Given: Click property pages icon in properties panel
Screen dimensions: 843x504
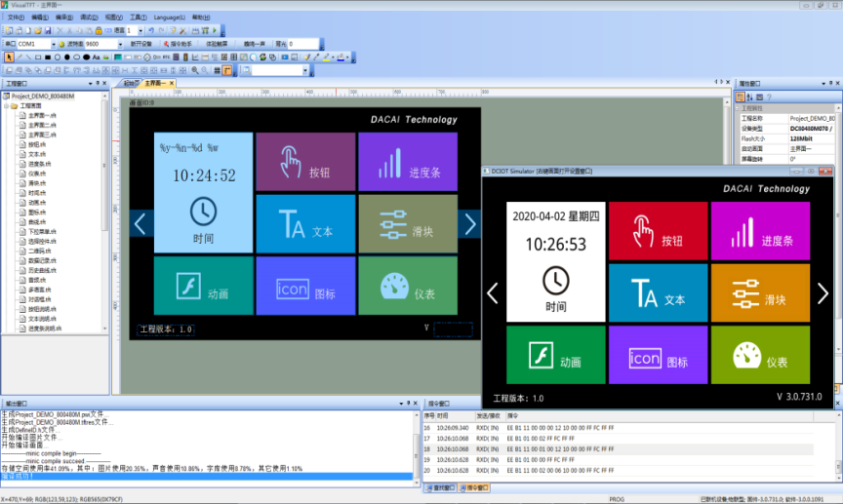Looking at the screenshot, I should coord(760,97).
